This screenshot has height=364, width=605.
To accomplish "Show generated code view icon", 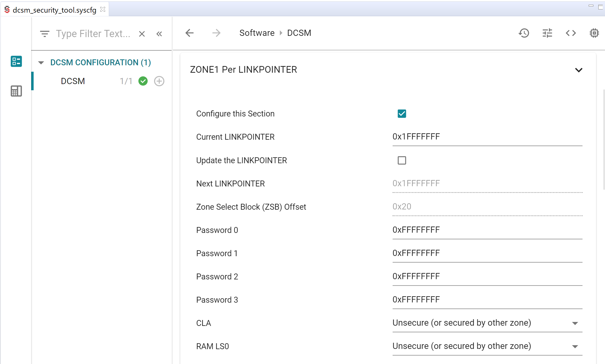I will (571, 33).
